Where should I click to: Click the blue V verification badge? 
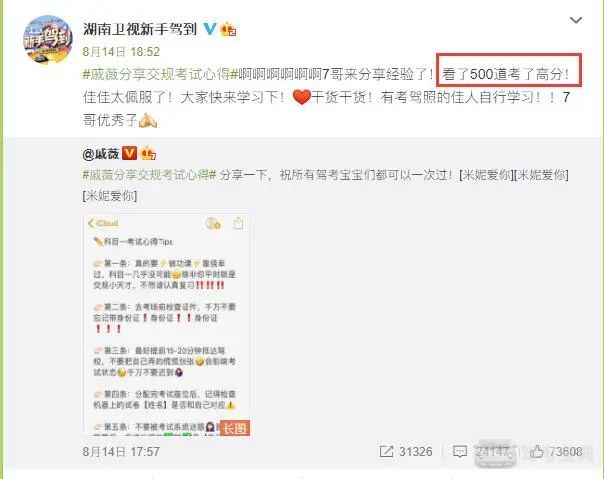[x=210, y=29]
